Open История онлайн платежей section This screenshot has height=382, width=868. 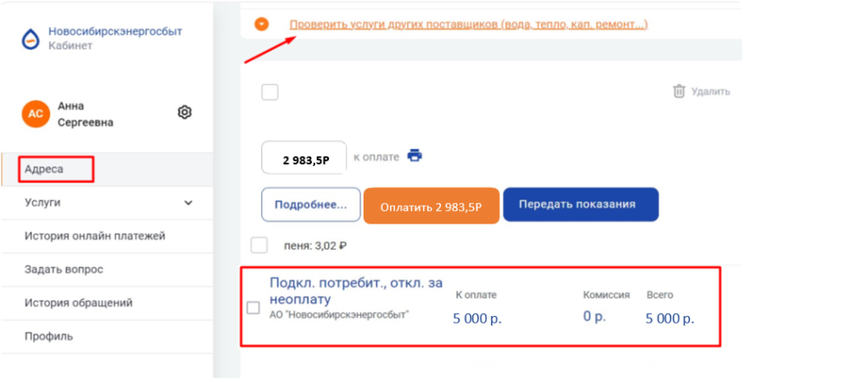(94, 236)
